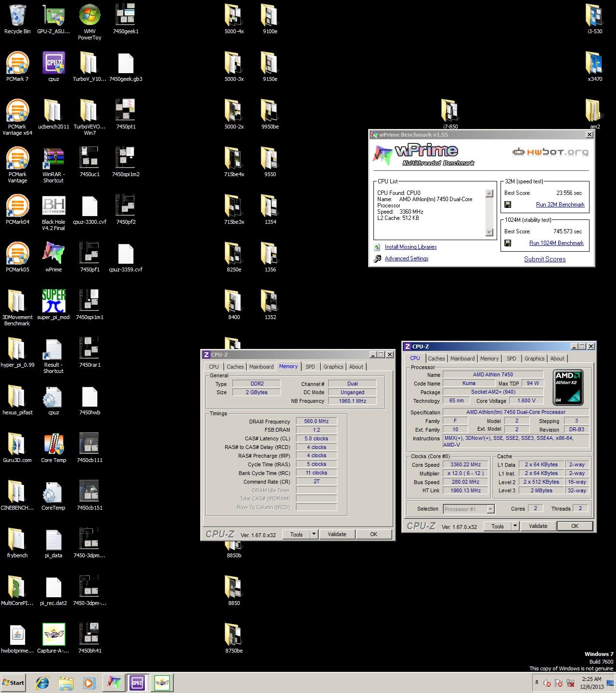Open the Graphics tab in the CPU-Z CPU window
Screen dimensions: 616x693
534,359
